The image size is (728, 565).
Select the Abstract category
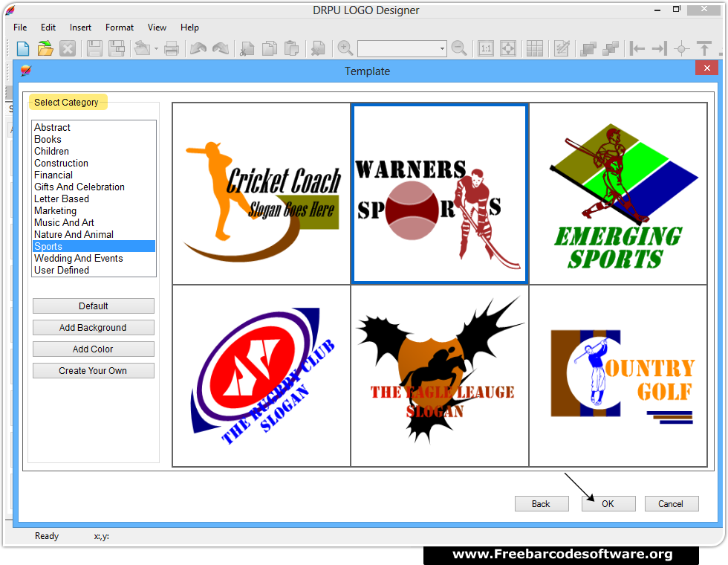[94, 127]
